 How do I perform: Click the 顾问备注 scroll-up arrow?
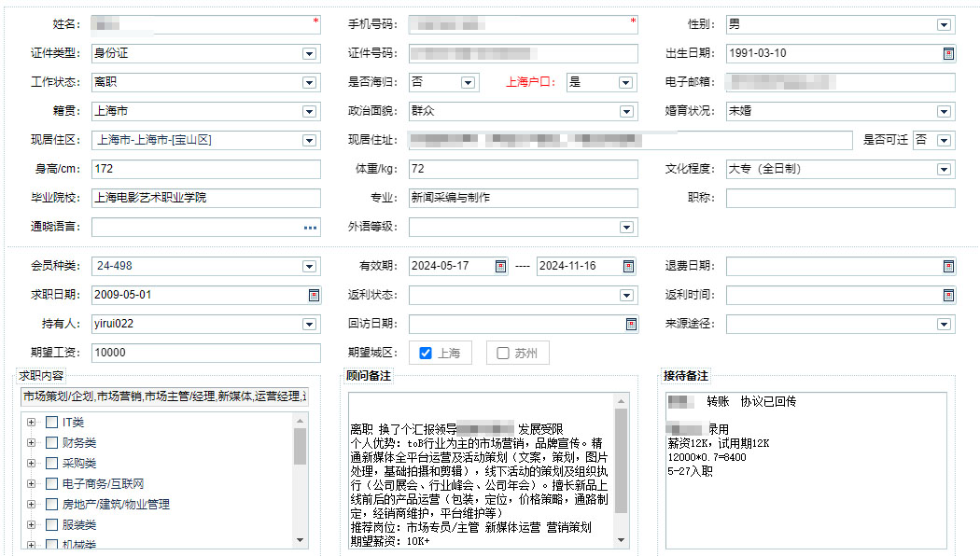click(622, 400)
